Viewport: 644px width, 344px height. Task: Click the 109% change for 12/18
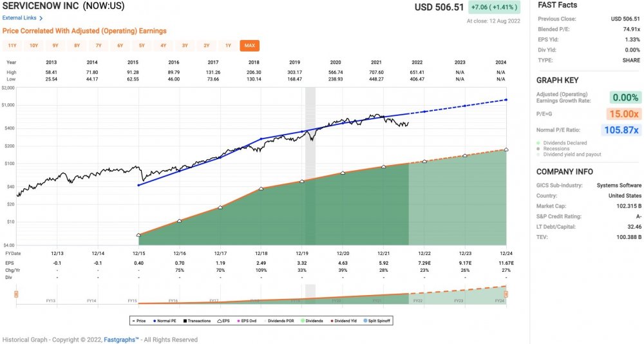[261, 271]
